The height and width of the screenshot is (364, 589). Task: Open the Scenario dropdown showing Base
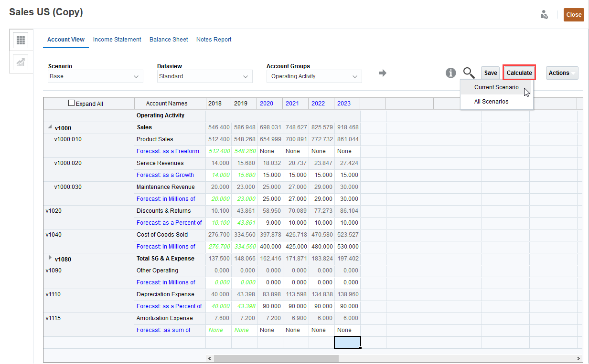(x=95, y=76)
